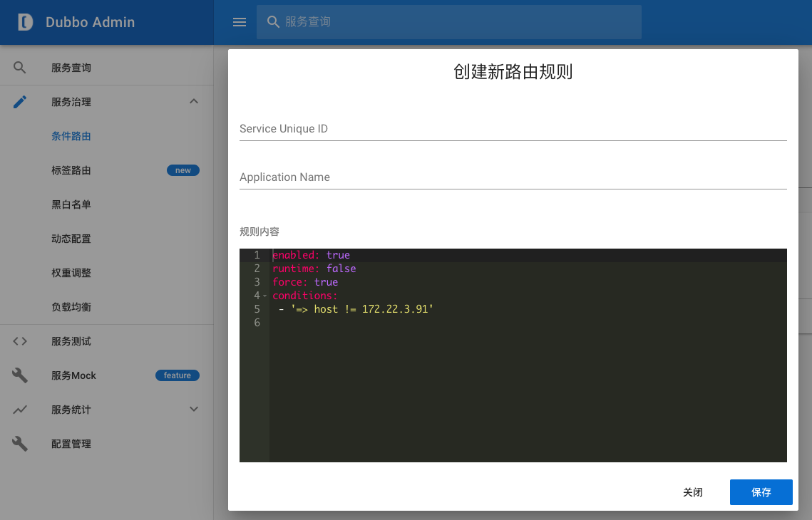
Task: Toggle the hamburger navigation menu
Action: [240, 22]
